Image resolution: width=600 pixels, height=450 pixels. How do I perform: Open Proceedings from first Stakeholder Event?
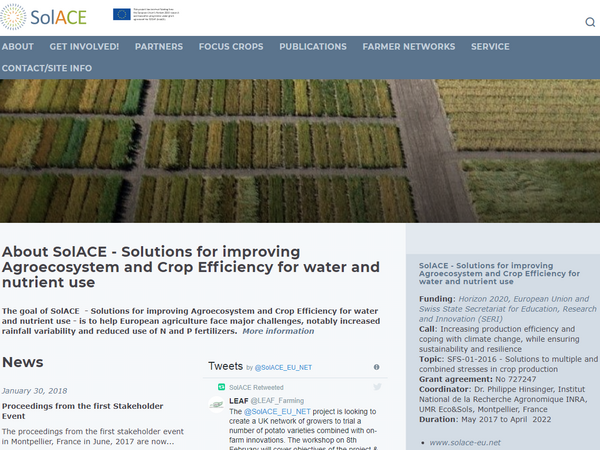(82, 411)
